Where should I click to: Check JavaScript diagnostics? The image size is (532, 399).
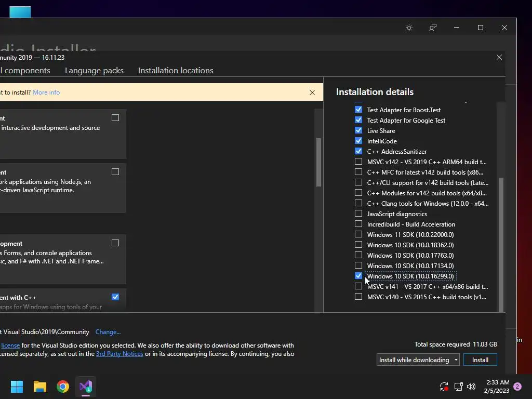tap(358, 214)
